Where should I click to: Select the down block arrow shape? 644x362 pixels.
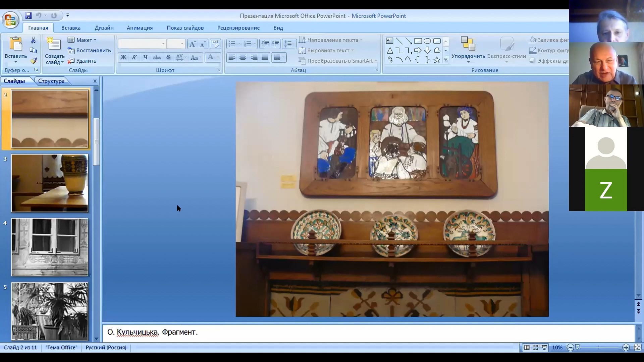click(427, 51)
